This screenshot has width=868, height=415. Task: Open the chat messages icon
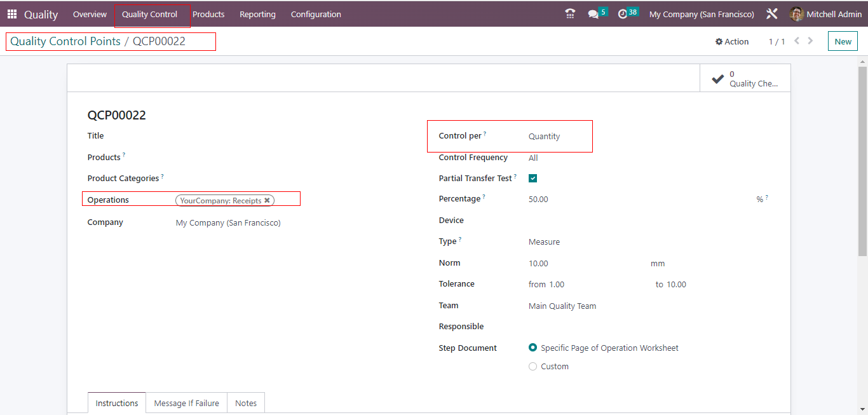coord(593,14)
